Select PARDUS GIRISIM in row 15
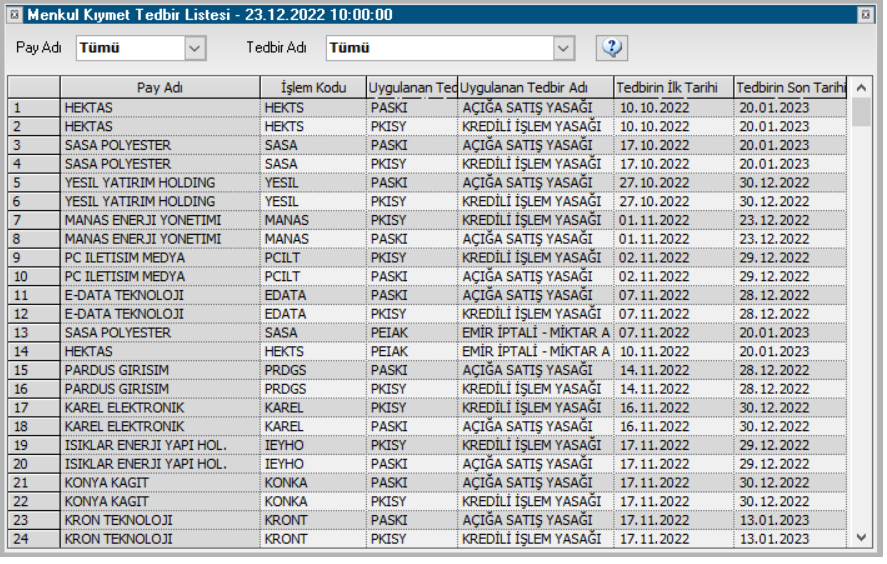The width and height of the screenshot is (887, 564). pyautogui.click(x=117, y=369)
